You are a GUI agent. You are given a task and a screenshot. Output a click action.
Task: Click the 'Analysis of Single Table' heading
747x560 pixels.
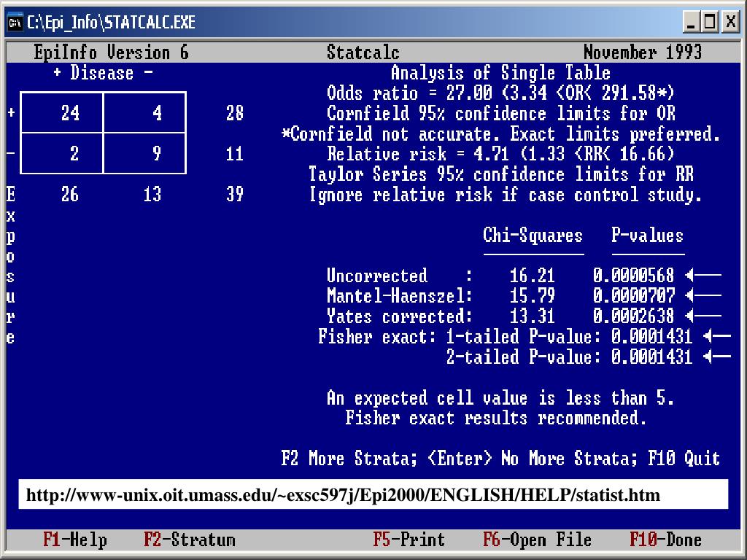pos(500,72)
